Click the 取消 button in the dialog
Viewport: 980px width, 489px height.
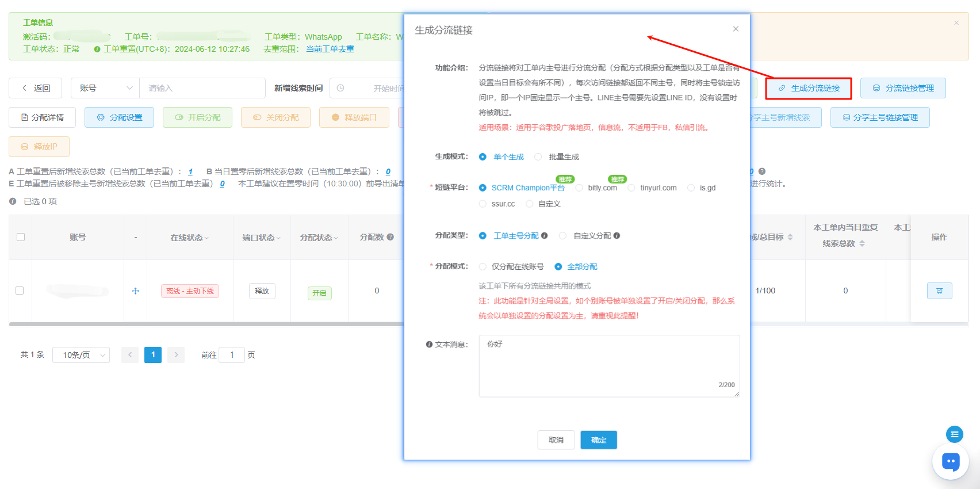click(x=556, y=440)
